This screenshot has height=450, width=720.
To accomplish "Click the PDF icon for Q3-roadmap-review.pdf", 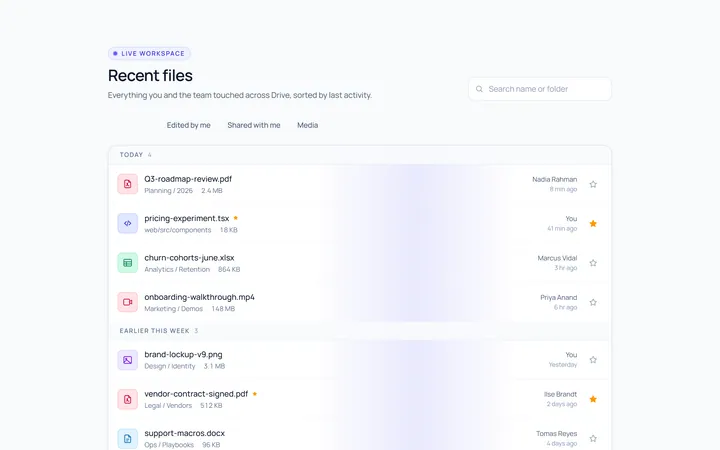I will (x=128, y=184).
